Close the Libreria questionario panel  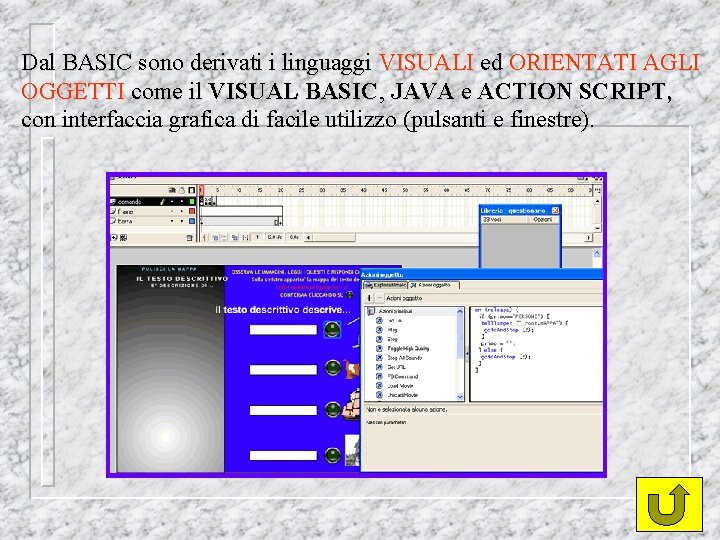pyautogui.click(x=555, y=210)
